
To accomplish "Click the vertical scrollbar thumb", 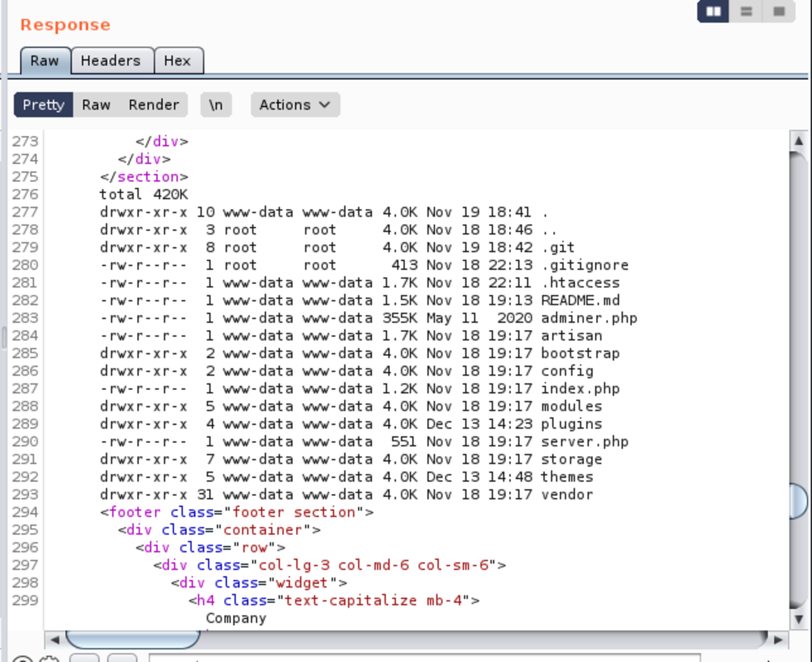I will point(798,501).
